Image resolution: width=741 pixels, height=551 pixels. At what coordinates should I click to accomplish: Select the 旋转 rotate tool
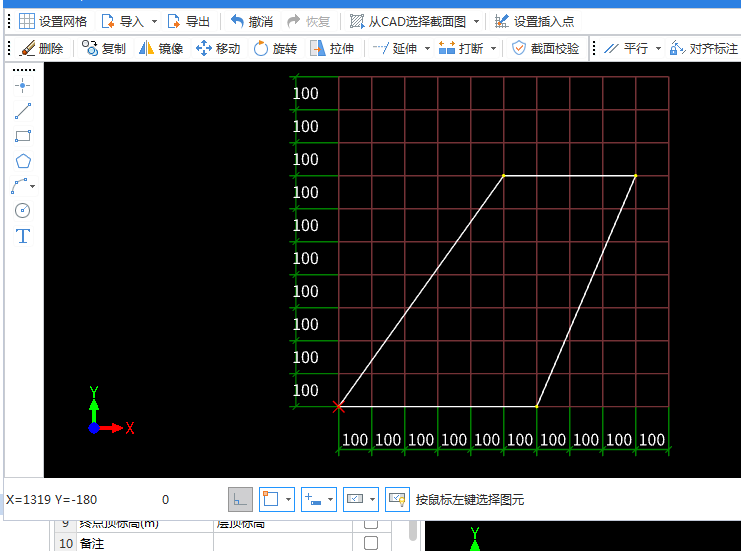coord(275,48)
